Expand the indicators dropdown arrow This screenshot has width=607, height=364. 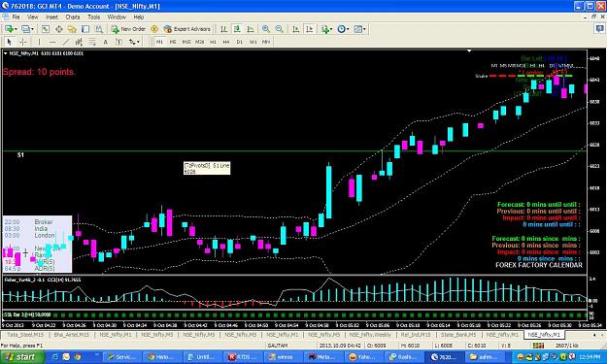331,29
